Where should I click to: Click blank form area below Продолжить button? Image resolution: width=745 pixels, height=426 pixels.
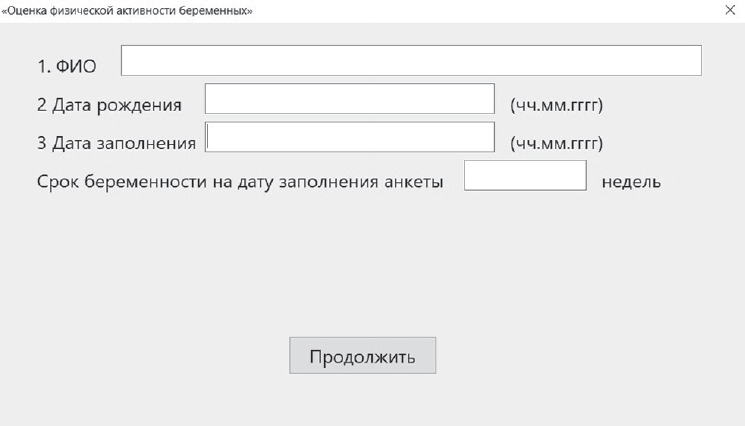[362, 400]
